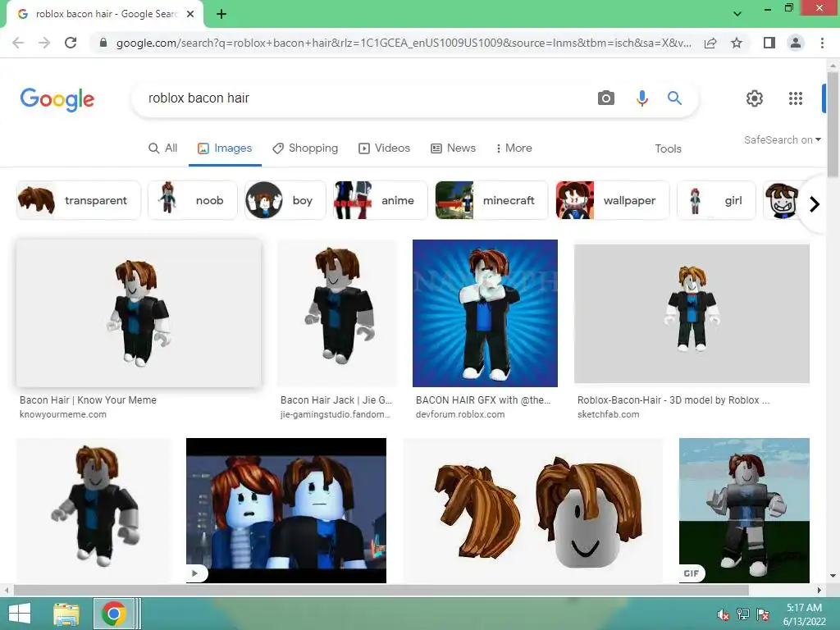840x630 pixels.
Task: Open the Action Center flag icon
Action: coord(763,614)
